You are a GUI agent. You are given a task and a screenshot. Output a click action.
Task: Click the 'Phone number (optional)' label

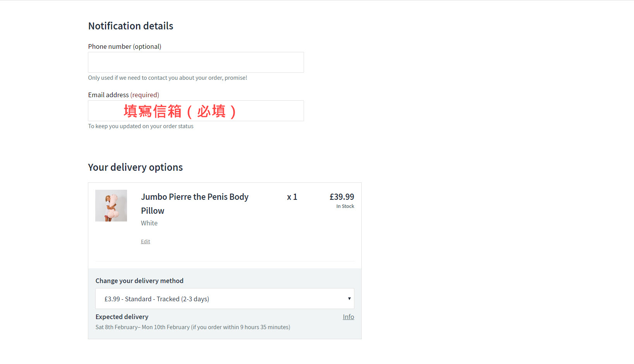pyautogui.click(x=124, y=46)
